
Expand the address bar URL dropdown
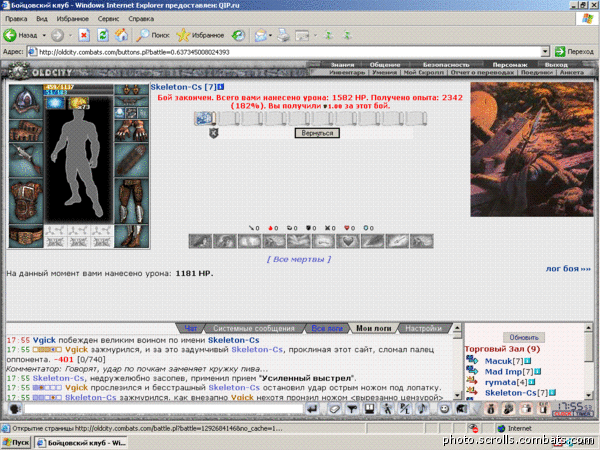point(545,52)
